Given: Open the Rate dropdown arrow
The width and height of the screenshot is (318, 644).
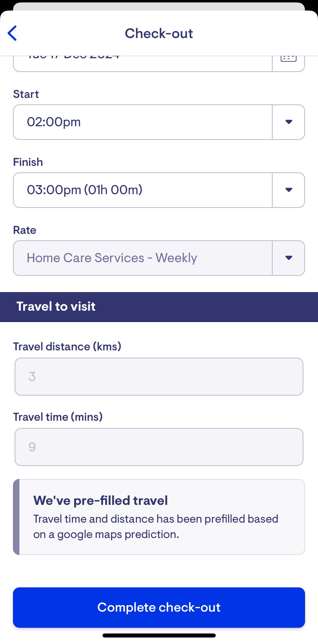Looking at the screenshot, I should tap(289, 258).
